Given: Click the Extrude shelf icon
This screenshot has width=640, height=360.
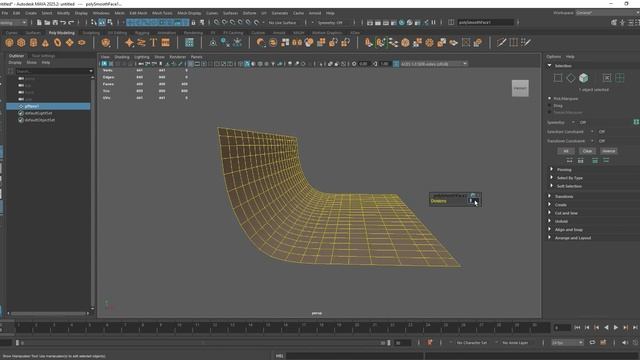Looking at the screenshot, I should [x=369, y=42].
